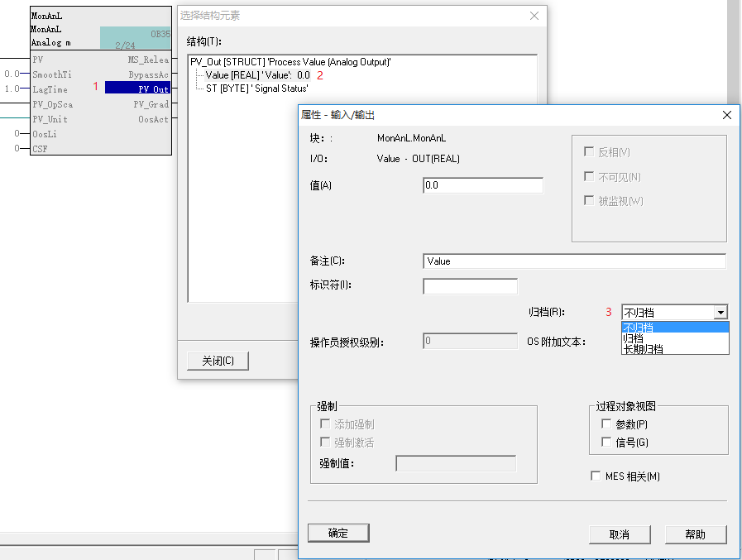Screen dimensions: 742x560
Task: Edit the 备注(C) text field
Action: (573, 261)
